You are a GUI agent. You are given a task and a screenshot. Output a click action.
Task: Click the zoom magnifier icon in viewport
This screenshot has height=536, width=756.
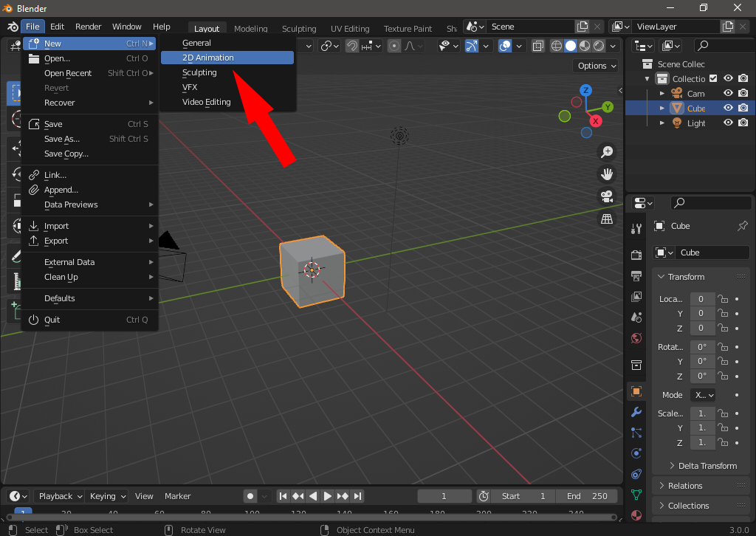point(607,152)
